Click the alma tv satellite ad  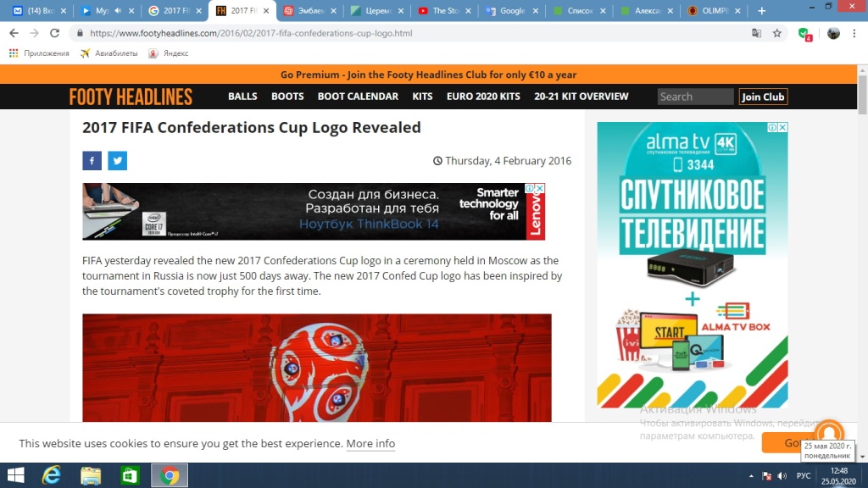point(692,265)
